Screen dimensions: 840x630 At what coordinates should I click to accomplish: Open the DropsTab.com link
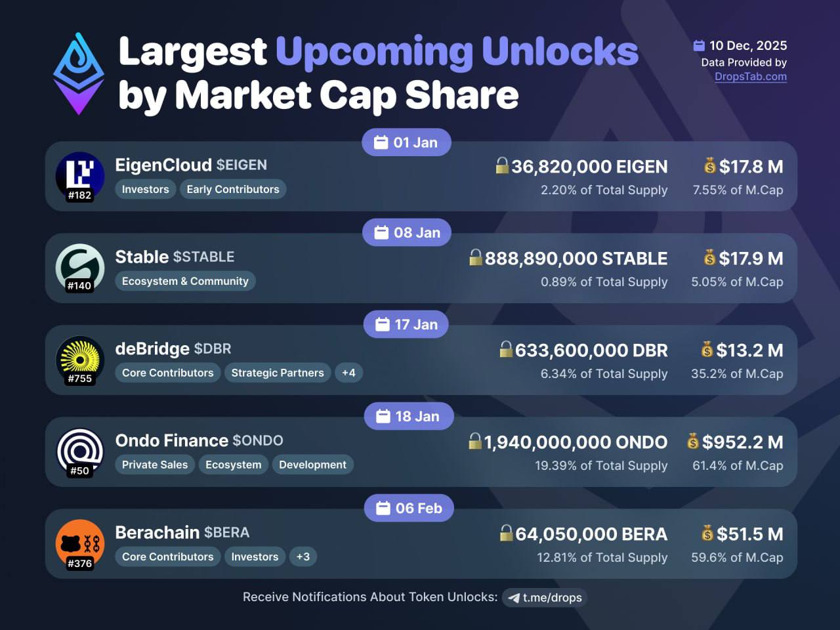click(x=750, y=76)
